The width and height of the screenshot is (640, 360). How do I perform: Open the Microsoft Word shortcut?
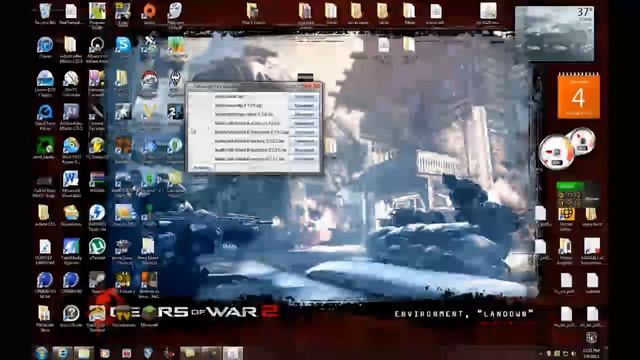pos(71,182)
